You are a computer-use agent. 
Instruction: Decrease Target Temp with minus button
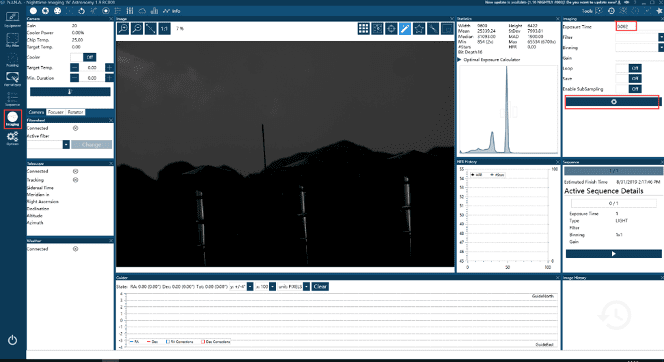74,67
